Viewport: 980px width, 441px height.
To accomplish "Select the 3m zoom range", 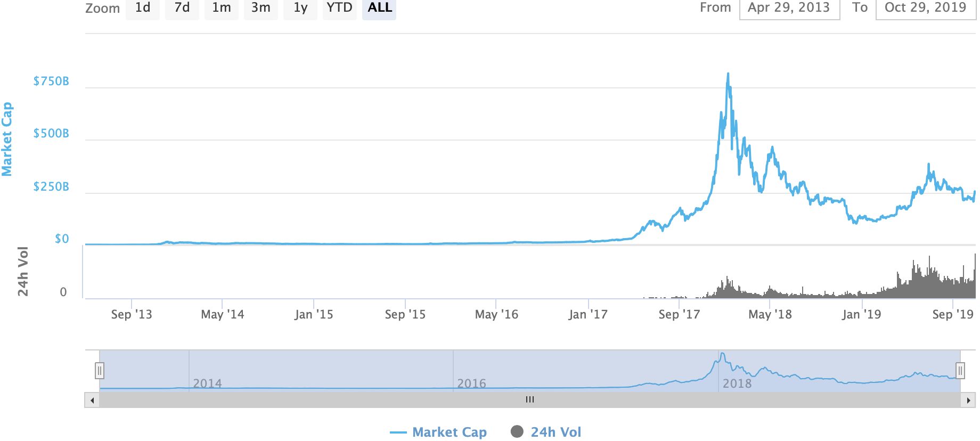I will (x=261, y=8).
